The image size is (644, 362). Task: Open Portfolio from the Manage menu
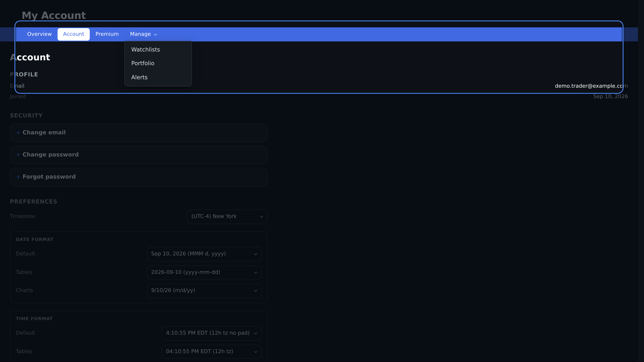[x=158, y=63]
